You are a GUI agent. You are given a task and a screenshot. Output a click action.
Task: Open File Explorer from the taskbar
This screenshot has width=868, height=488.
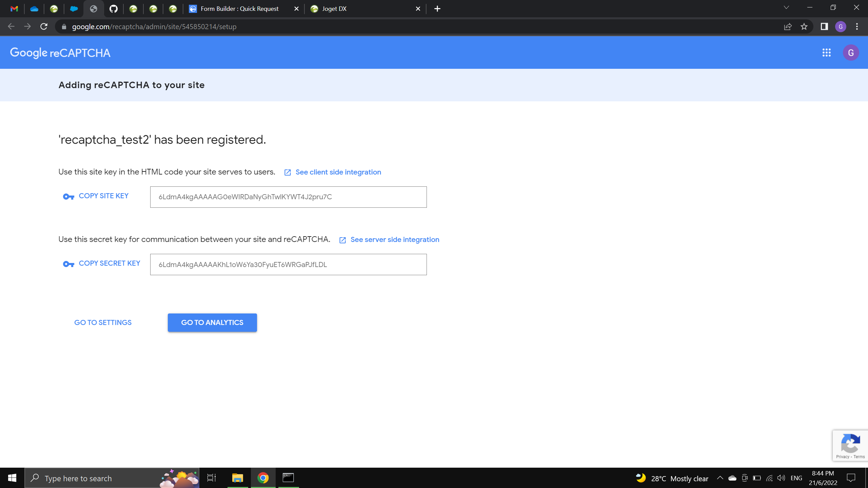coord(237,478)
